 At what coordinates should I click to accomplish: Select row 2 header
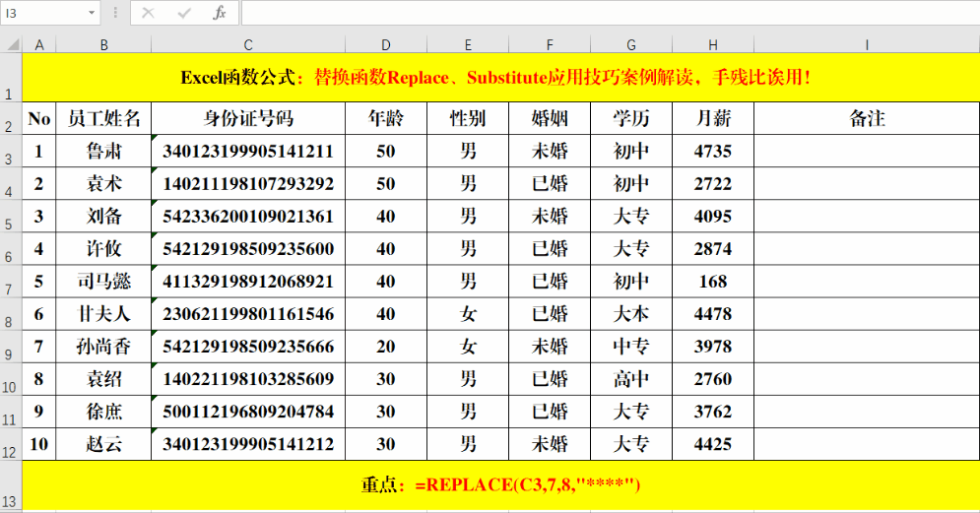pyautogui.click(x=11, y=119)
